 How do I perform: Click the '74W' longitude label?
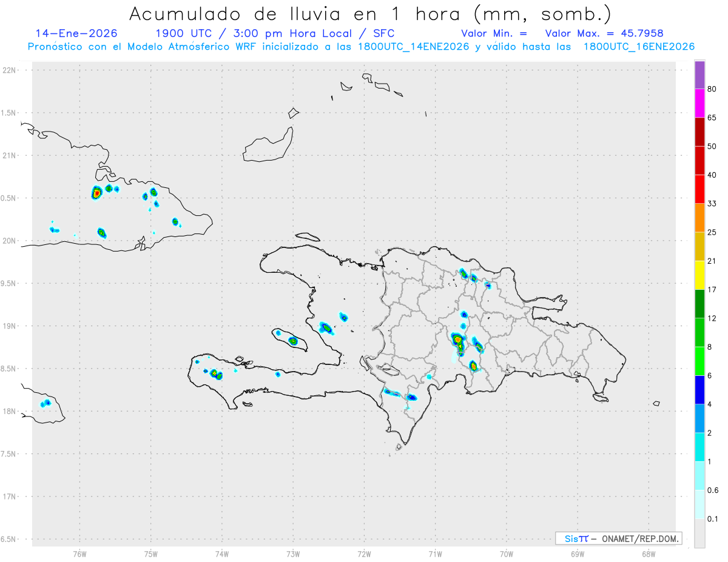point(222,554)
